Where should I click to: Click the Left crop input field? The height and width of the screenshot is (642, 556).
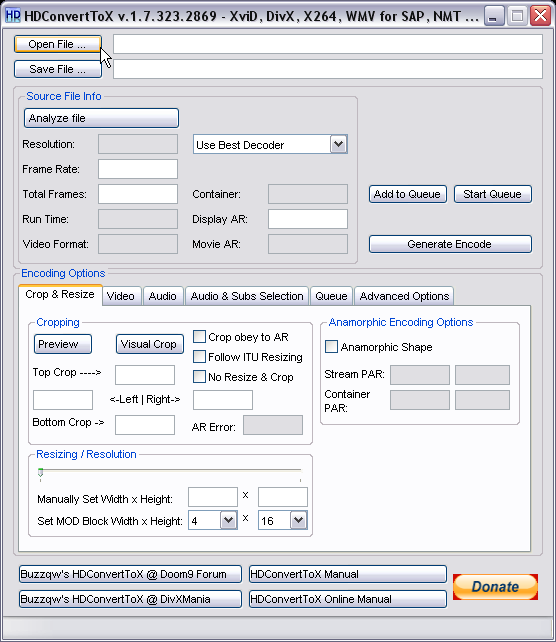[63, 400]
